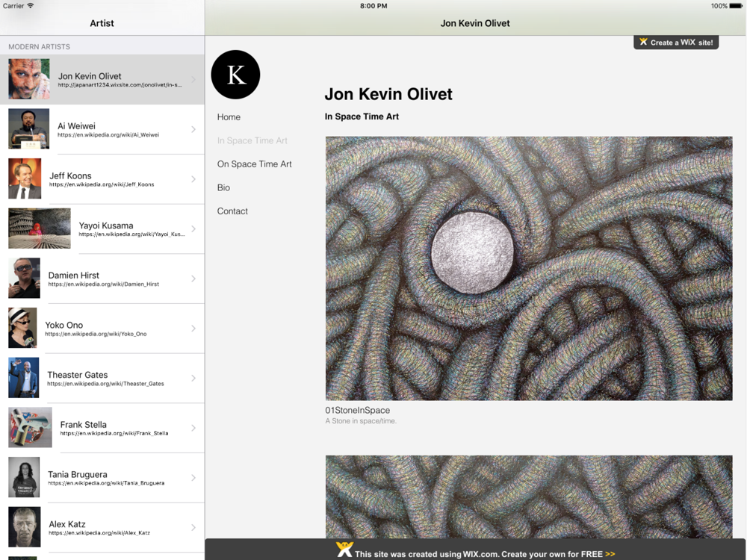Select the Tania Bruguera artist name
This screenshot has height=560, width=747.
77,474
